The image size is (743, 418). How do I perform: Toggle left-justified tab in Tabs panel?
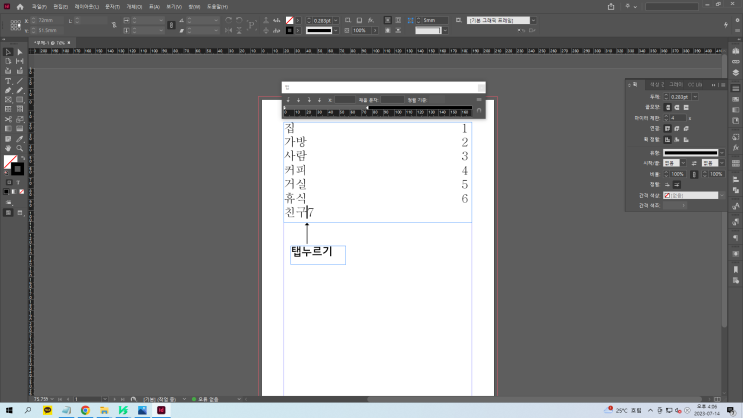(x=288, y=100)
